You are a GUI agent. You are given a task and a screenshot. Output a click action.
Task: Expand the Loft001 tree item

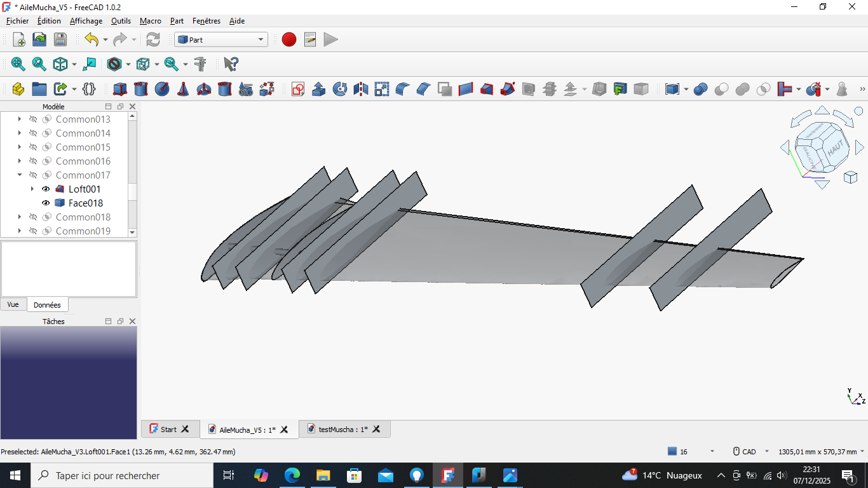tap(32, 189)
